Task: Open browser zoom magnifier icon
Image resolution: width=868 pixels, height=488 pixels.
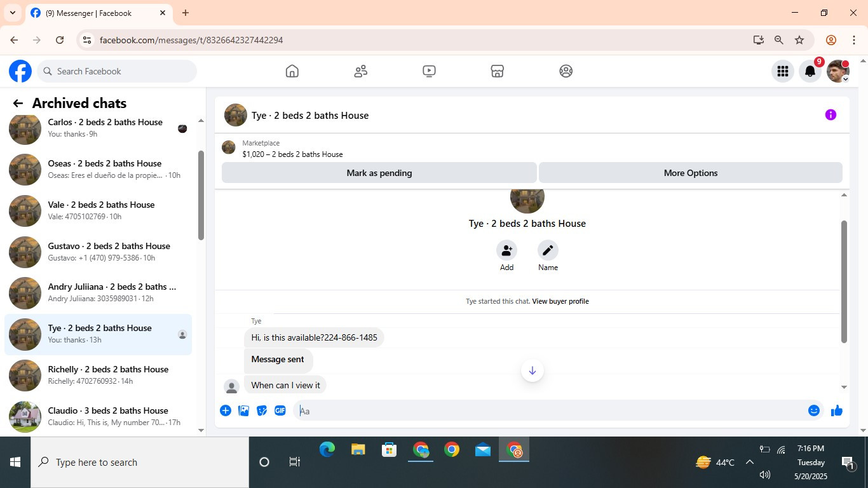Action: coord(778,40)
